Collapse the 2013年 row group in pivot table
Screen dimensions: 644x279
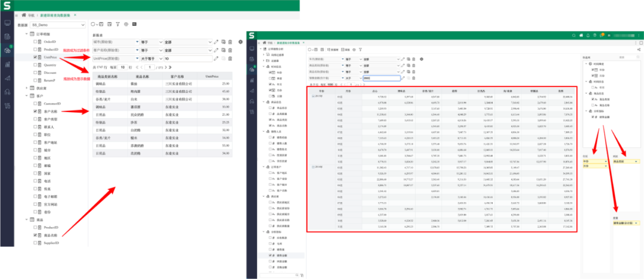tap(314, 96)
